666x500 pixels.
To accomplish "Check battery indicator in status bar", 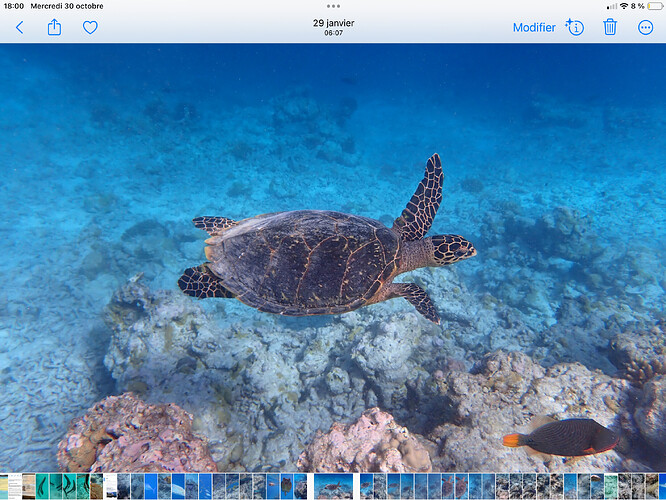I will pos(655,6).
